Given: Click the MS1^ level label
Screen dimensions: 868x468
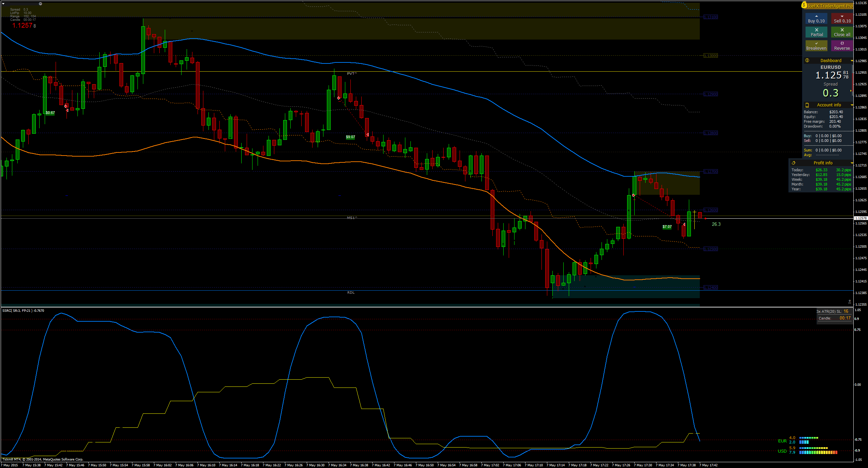Looking at the screenshot, I should point(352,218).
